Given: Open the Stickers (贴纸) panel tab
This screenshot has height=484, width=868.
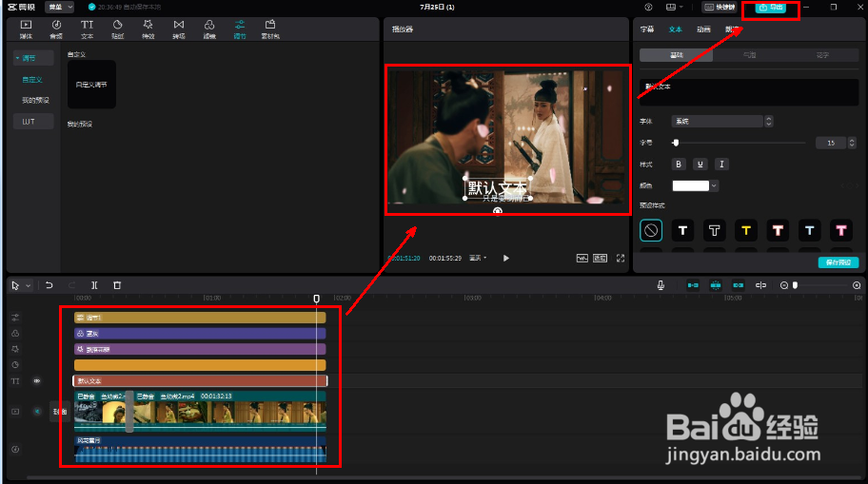Looking at the screenshot, I should pos(117,29).
